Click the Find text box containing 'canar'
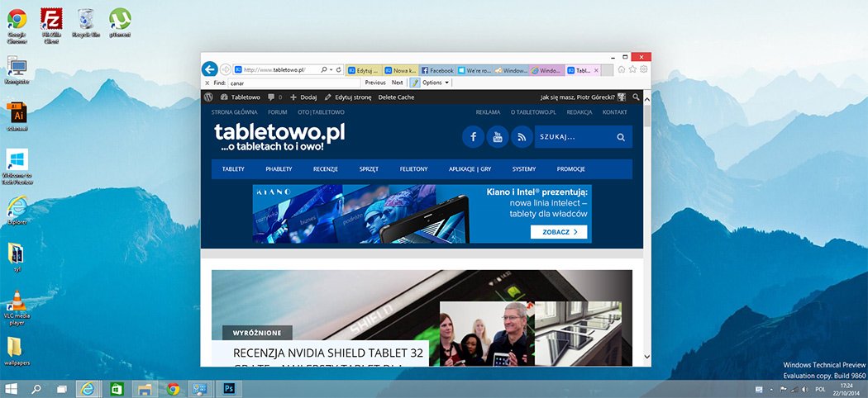The height and width of the screenshot is (398, 868). [294, 83]
